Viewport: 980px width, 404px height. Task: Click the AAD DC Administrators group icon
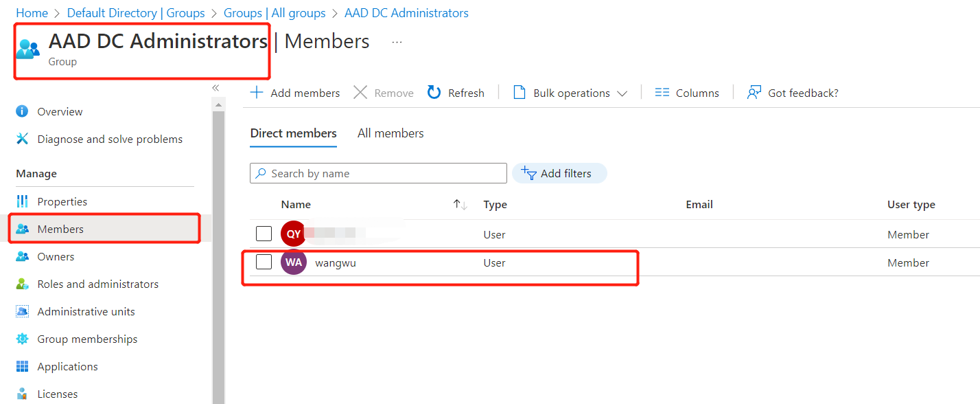[x=27, y=49]
